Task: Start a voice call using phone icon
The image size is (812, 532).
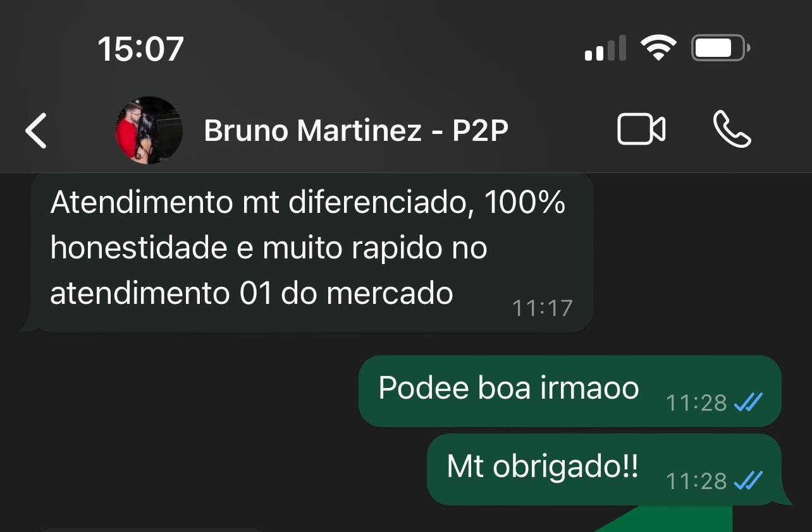Action: pos(732,130)
